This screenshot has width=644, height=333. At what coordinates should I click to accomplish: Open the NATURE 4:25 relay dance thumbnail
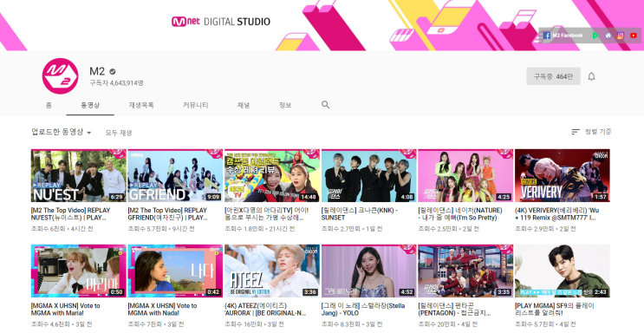pyautogui.click(x=465, y=175)
